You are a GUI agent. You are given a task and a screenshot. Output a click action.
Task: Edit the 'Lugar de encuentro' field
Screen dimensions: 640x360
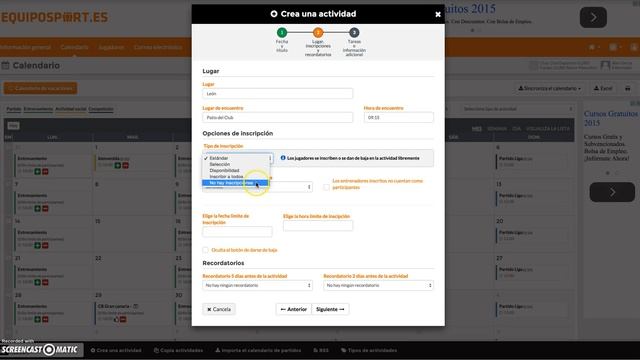pos(278,118)
